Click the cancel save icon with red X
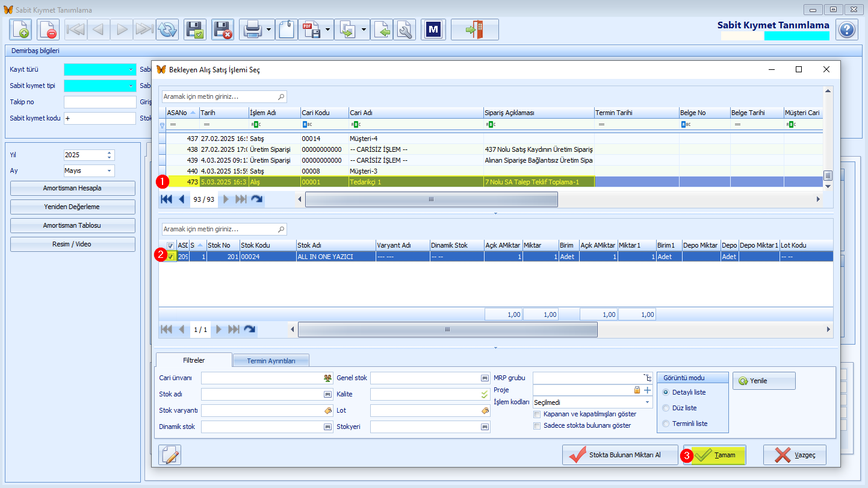This screenshot has height=488, width=868. point(223,29)
